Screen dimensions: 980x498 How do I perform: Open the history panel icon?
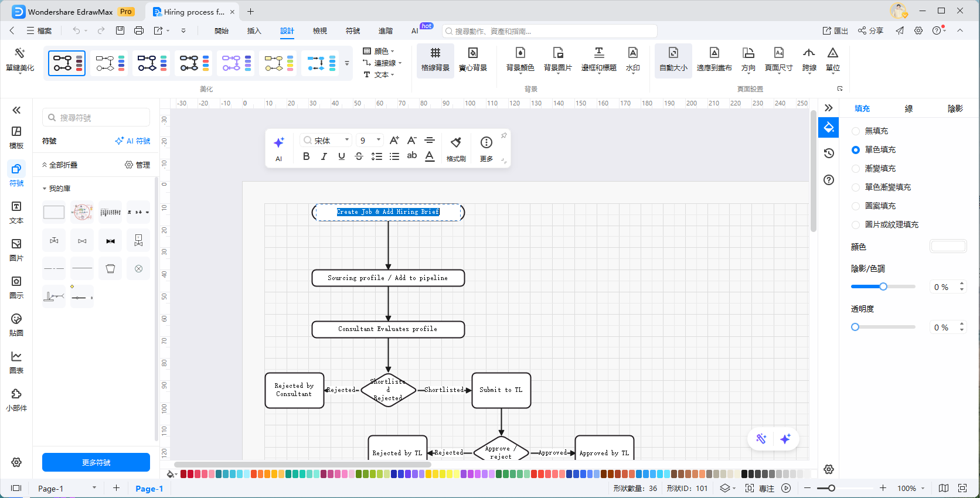(x=829, y=154)
